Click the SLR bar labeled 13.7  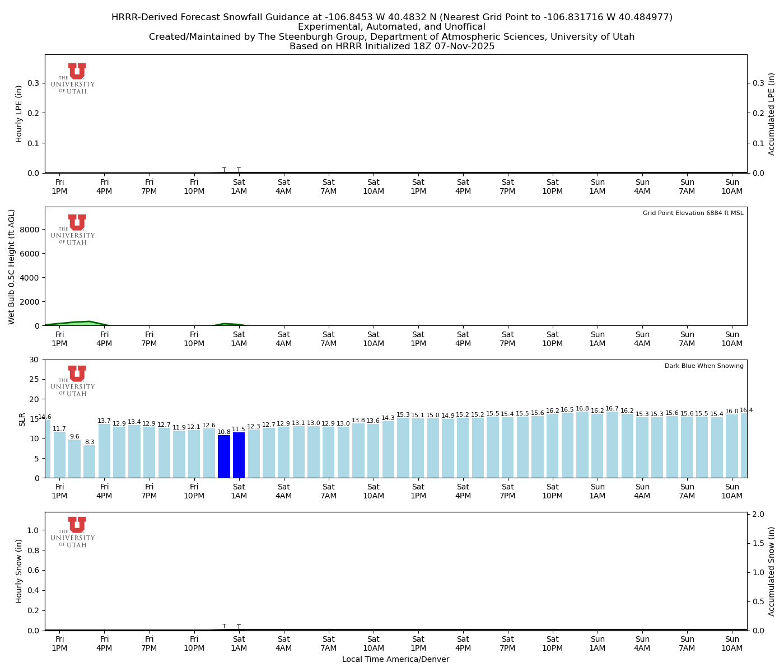pyautogui.click(x=104, y=451)
